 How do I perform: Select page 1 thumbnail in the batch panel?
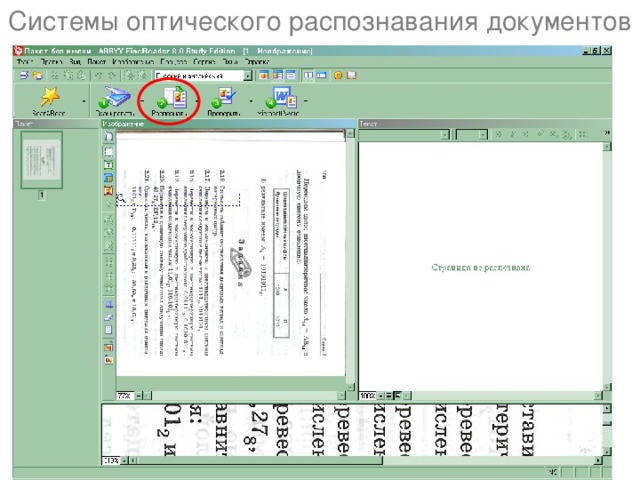(x=42, y=160)
